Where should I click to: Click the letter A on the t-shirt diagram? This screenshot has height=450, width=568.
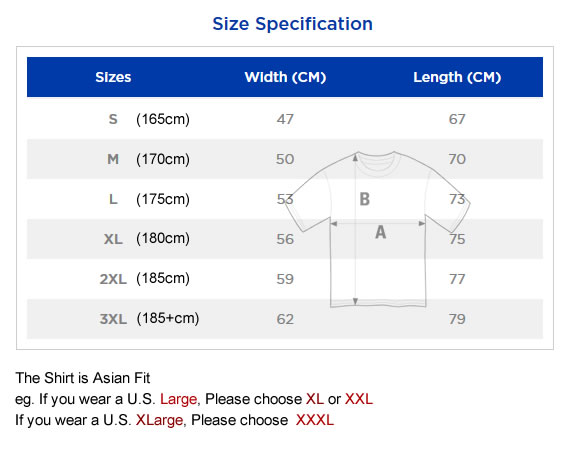pos(380,232)
